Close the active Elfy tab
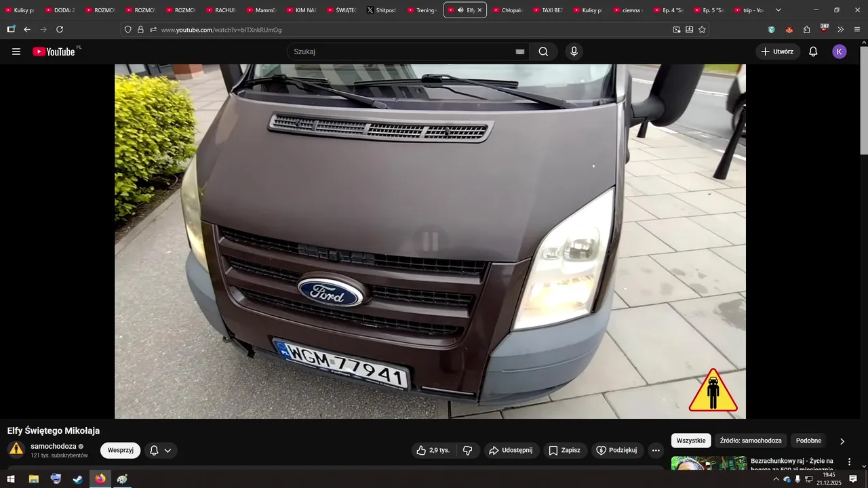This screenshot has height=488, width=868. [479, 10]
